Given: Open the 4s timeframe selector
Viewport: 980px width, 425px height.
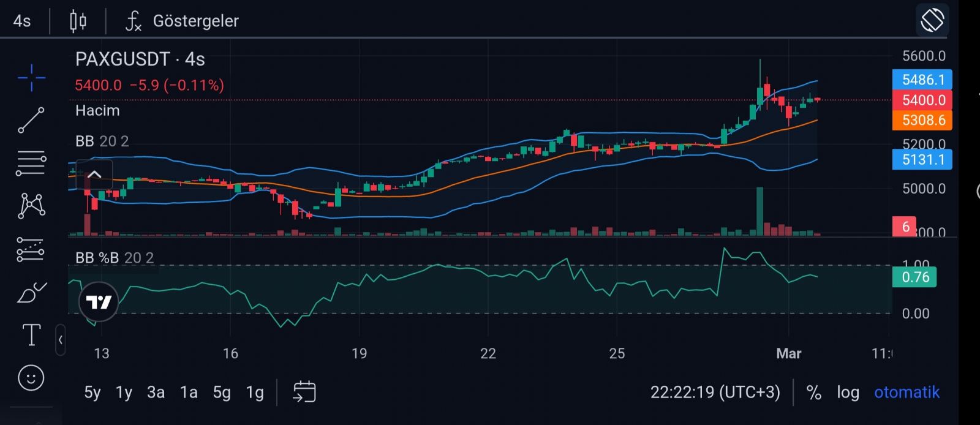Looking at the screenshot, I should point(22,21).
